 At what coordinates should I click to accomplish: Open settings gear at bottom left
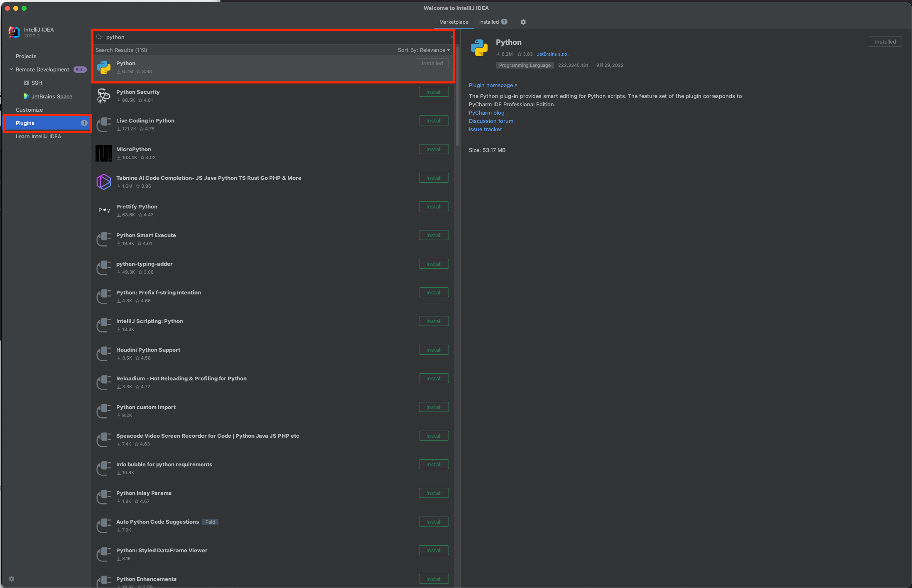[x=12, y=579]
